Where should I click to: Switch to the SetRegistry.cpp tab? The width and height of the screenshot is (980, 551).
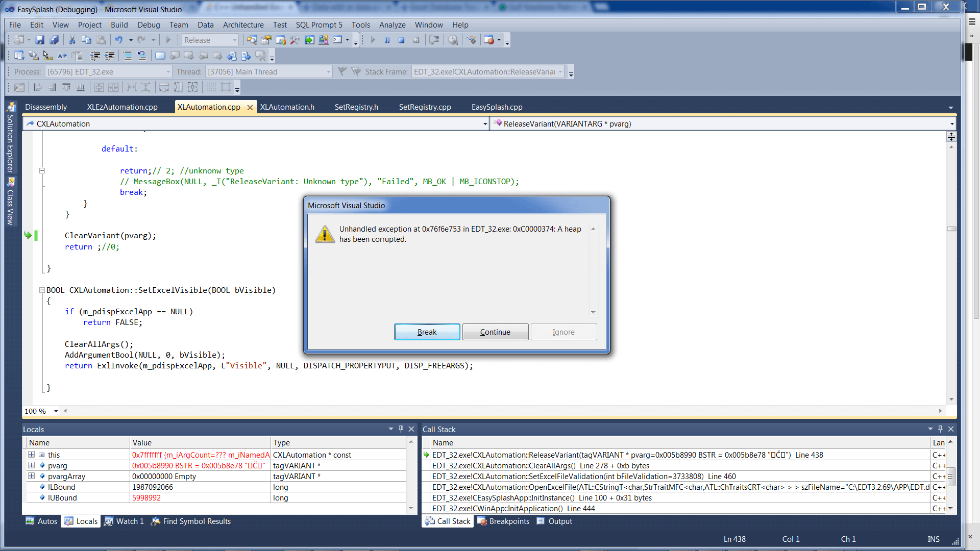point(425,107)
